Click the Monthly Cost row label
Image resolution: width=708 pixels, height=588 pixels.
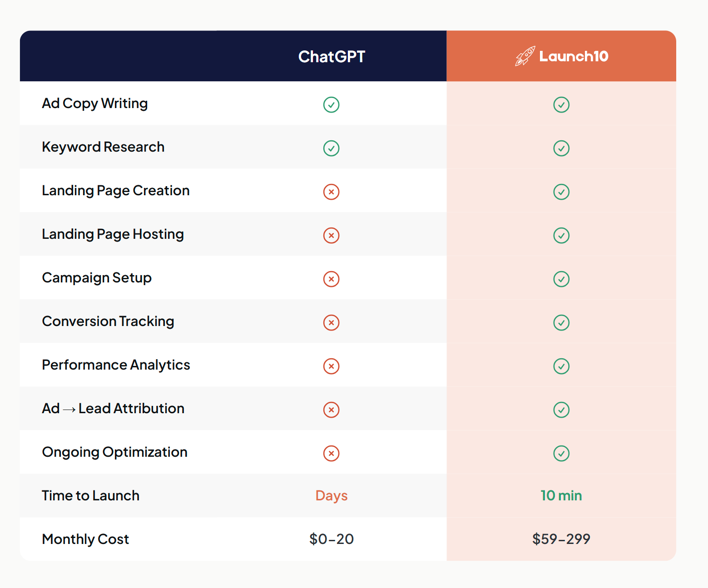[85, 539]
